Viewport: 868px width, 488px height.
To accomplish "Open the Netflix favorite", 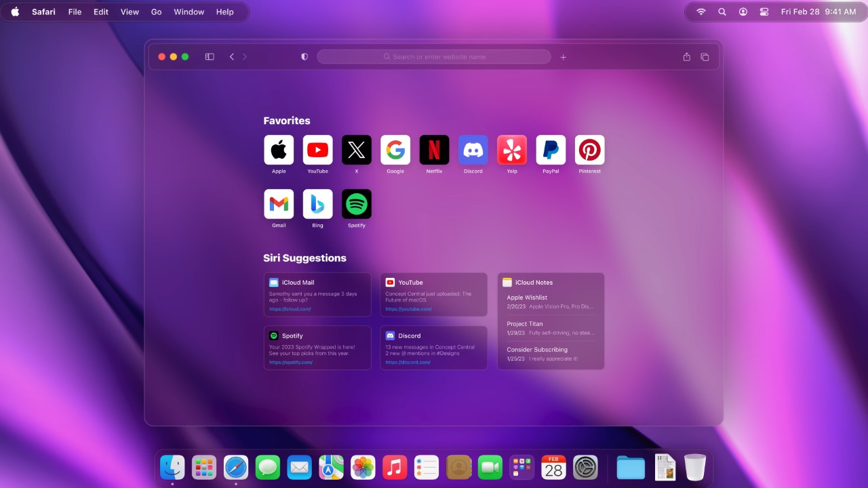I will coord(434,150).
